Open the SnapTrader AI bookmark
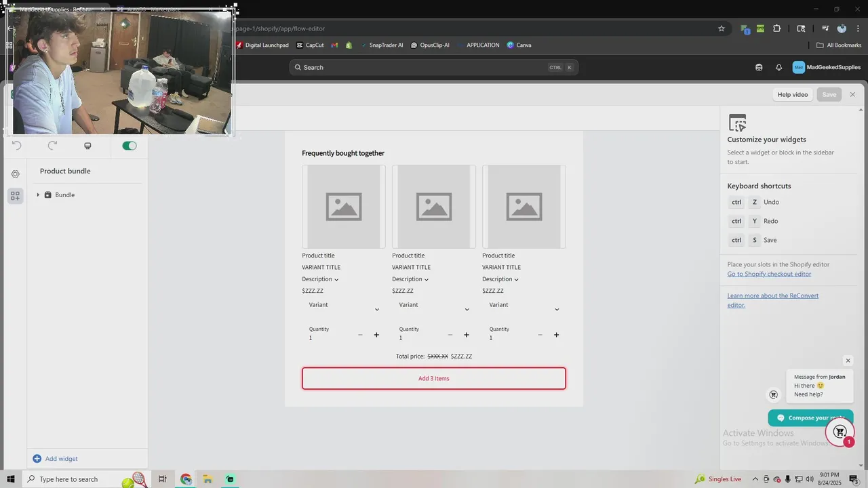 [382, 45]
